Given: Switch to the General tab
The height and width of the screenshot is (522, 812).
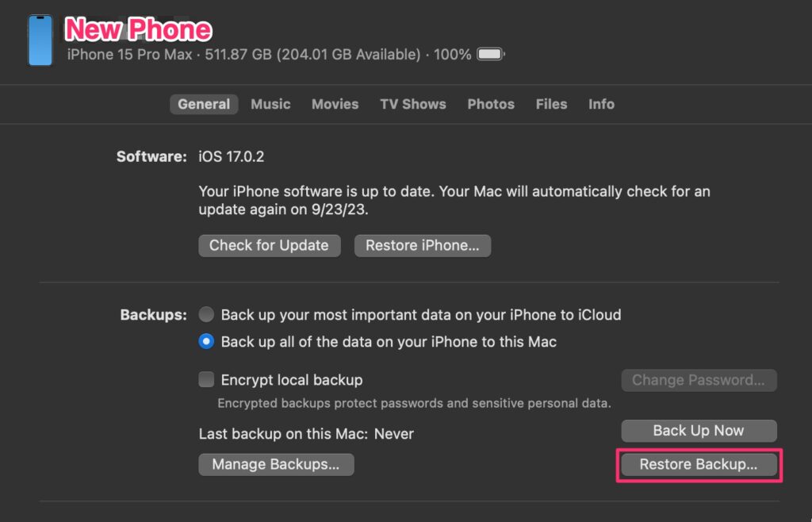Looking at the screenshot, I should pyautogui.click(x=204, y=104).
